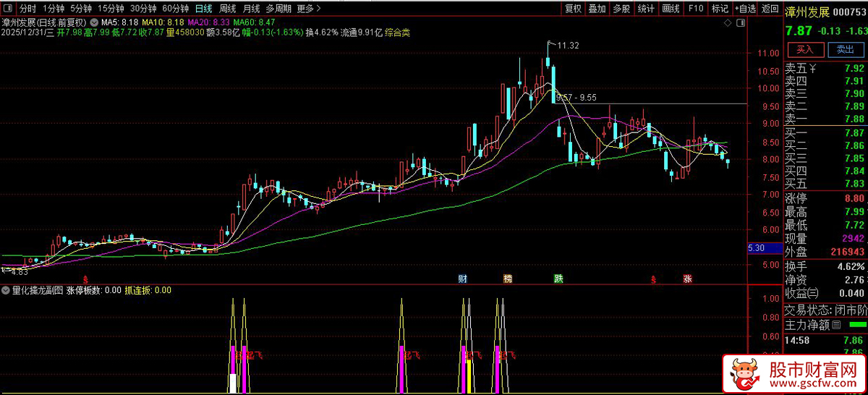This screenshot has height=395, width=868.
Task: Click the 卖出 sell button
Action: 846,50
